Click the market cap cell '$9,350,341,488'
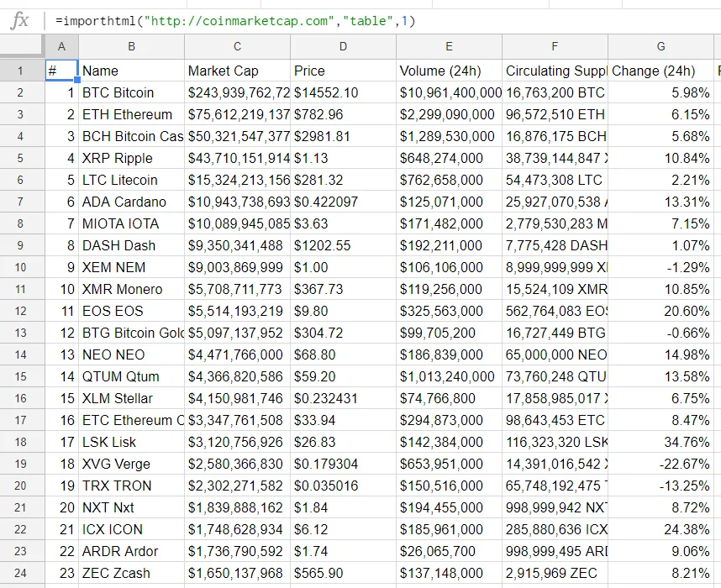 [237, 245]
